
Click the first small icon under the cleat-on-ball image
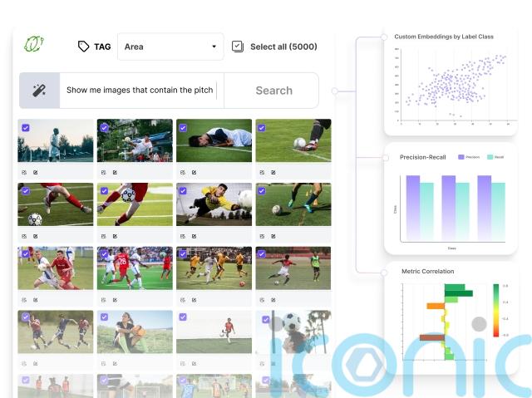pos(262,173)
